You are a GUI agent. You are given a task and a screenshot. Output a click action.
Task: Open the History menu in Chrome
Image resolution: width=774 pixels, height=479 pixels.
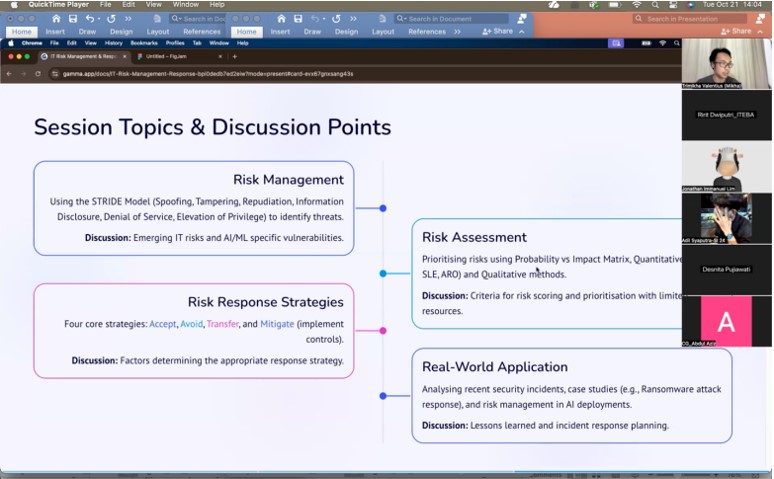click(x=113, y=43)
